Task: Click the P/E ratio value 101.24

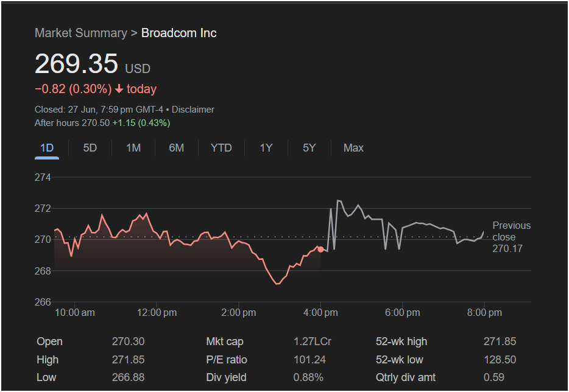Action: [x=309, y=360]
